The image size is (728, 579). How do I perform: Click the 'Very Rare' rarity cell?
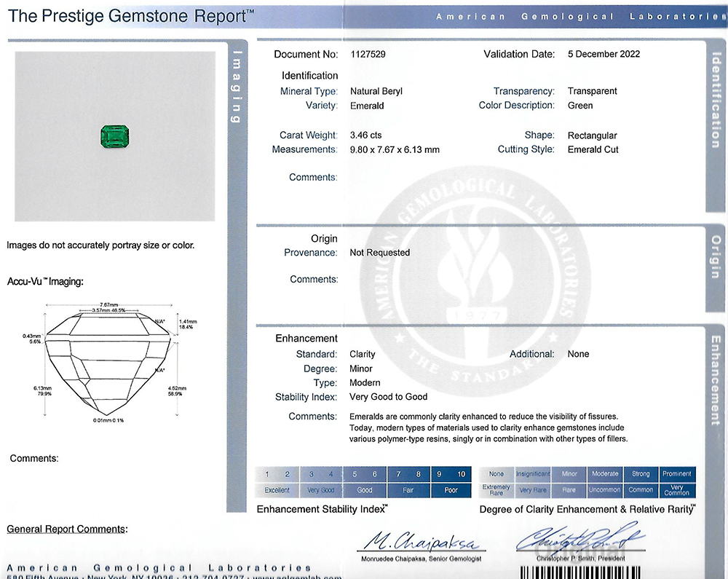coord(533,490)
